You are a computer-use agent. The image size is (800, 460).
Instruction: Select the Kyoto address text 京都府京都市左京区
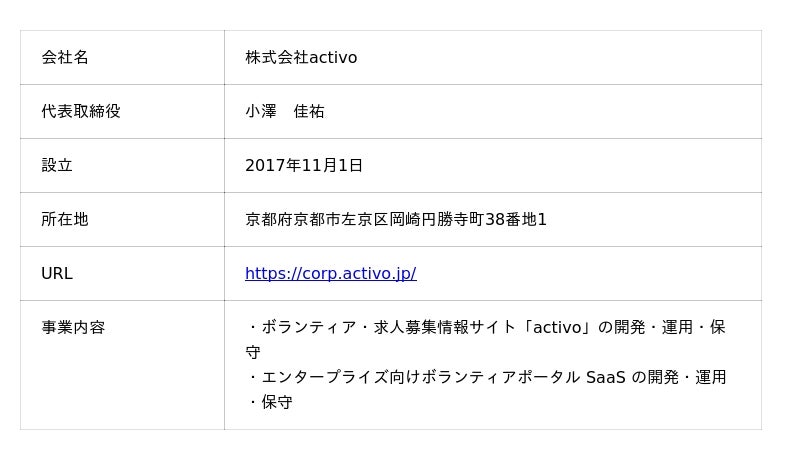tap(317, 219)
